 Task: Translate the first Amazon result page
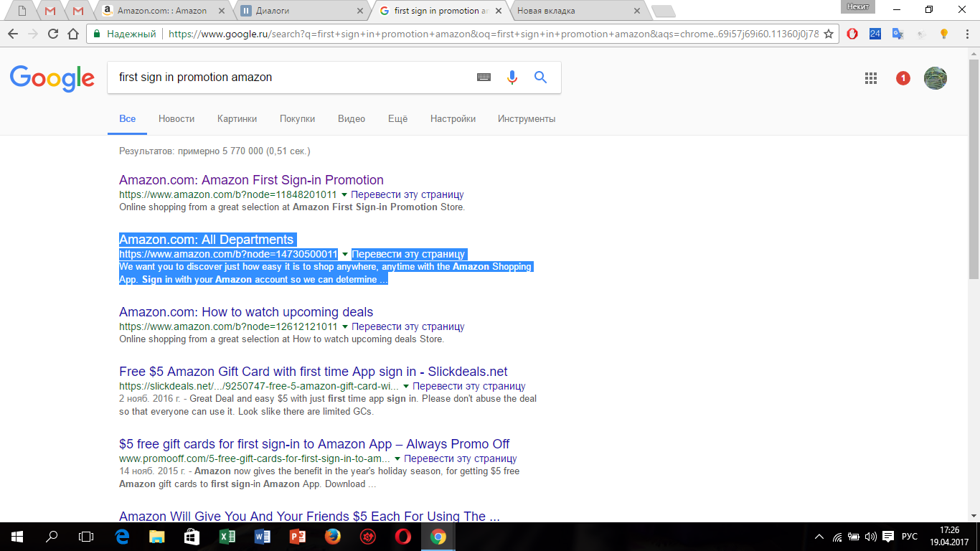tap(407, 195)
